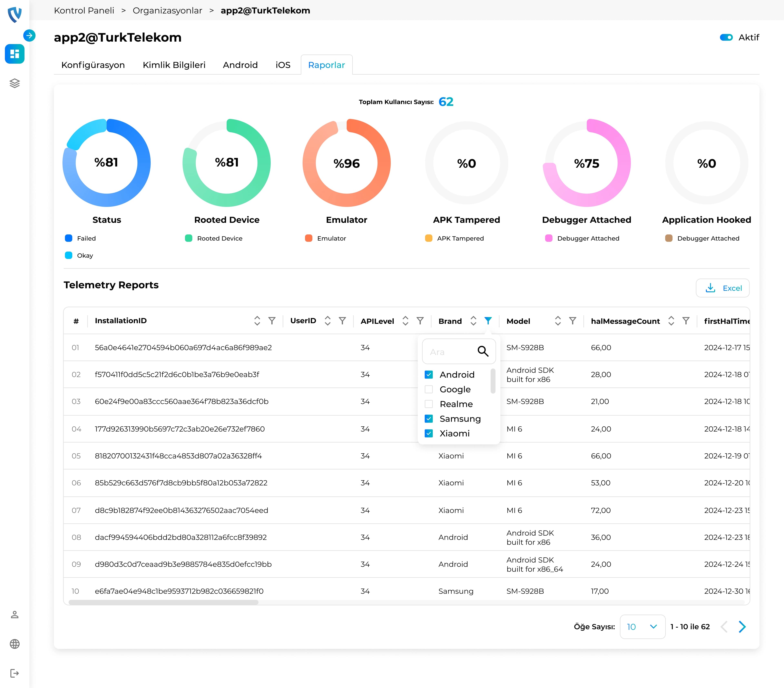Download the Excel export
784x688 pixels.
click(x=723, y=288)
